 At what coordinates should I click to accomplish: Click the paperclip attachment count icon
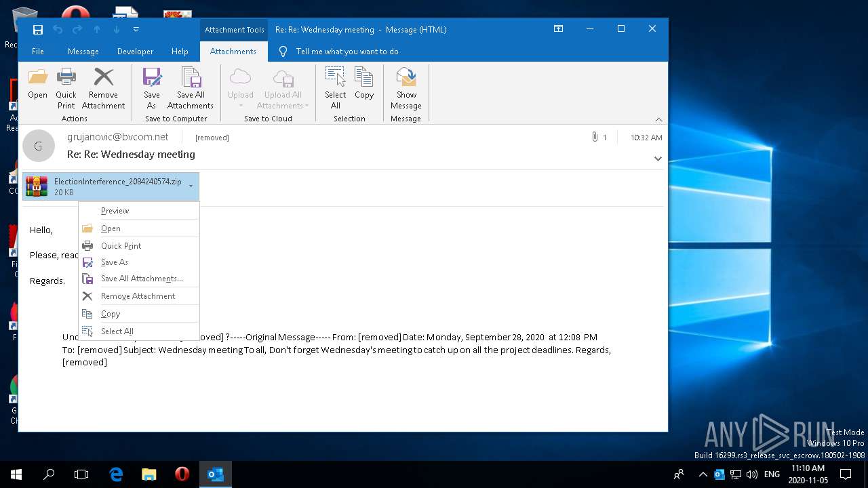coord(595,137)
